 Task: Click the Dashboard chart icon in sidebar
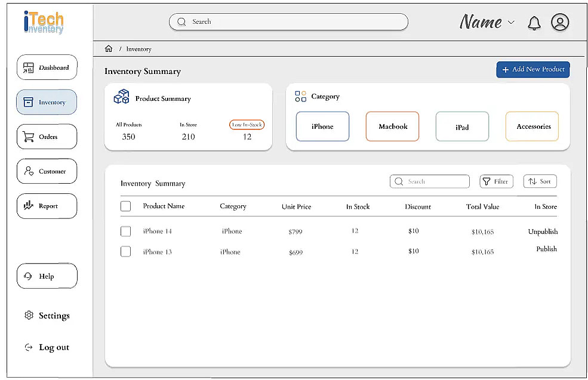coord(29,68)
